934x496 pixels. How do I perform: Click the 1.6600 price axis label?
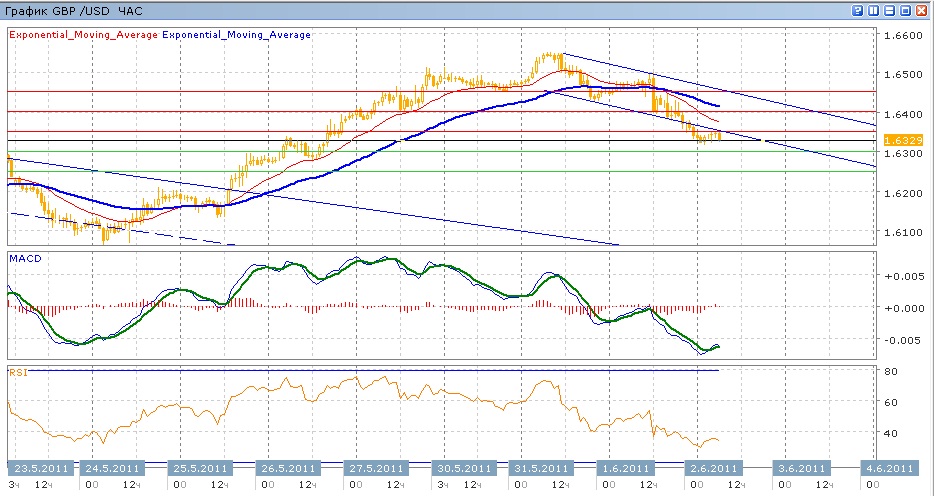coord(903,35)
